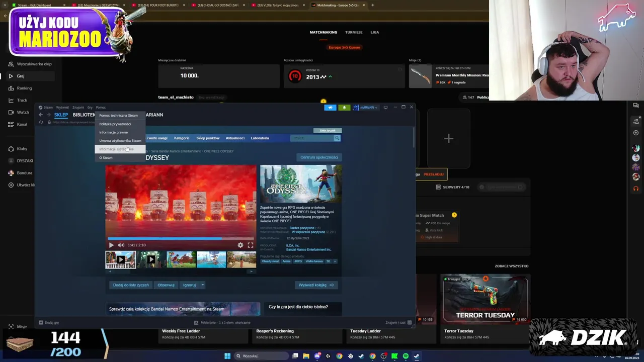
Task: Click Otwarty świat tag
Action: coord(270,261)
